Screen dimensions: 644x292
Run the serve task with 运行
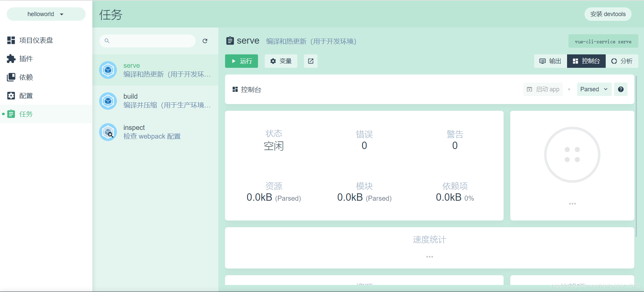242,61
